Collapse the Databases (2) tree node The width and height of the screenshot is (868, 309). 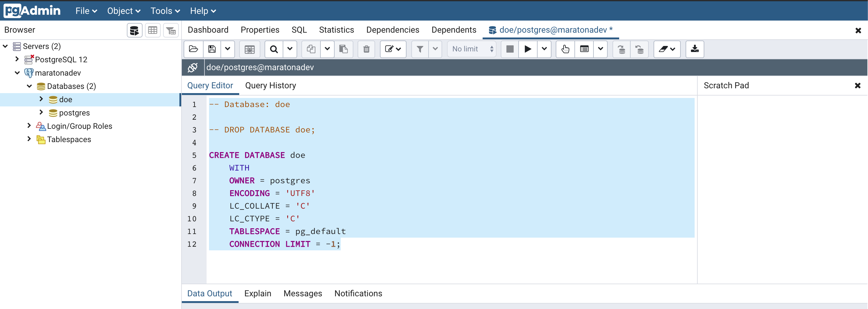(x=29, y=86)
